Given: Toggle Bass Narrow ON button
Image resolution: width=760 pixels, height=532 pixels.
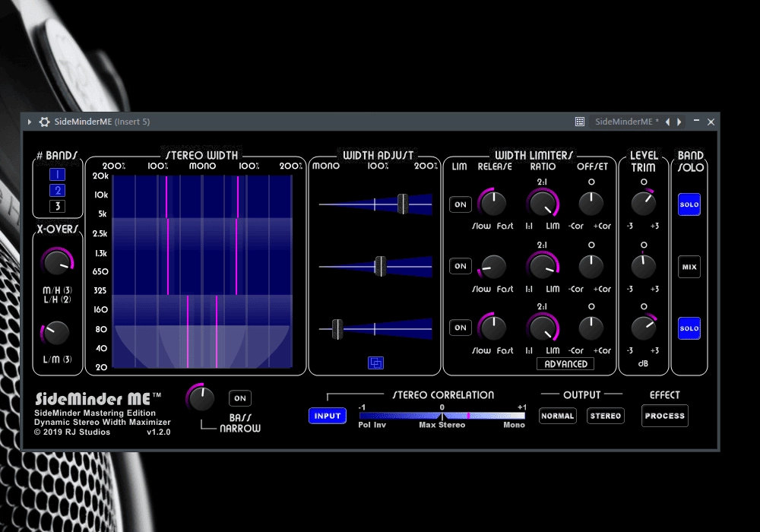Looking at the screenshot, I should 240,398.
